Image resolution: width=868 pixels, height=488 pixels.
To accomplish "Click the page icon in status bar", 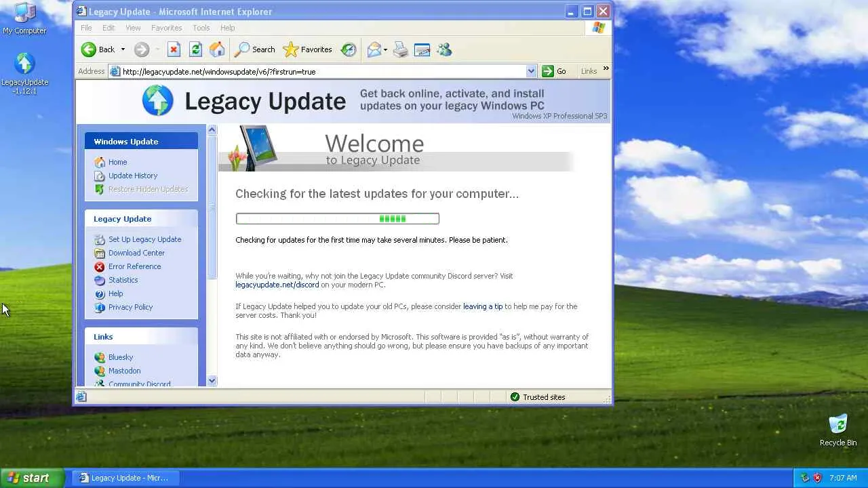I will (x=81, y=397).
